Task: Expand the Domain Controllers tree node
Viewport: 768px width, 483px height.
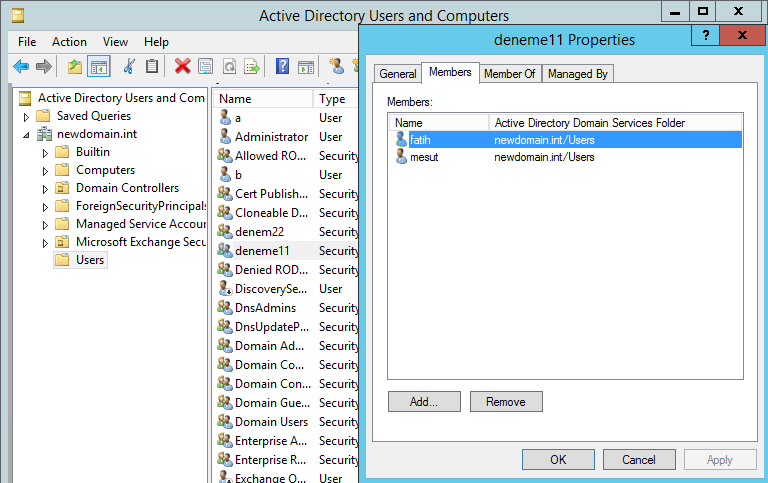Action: coord(45,188)
